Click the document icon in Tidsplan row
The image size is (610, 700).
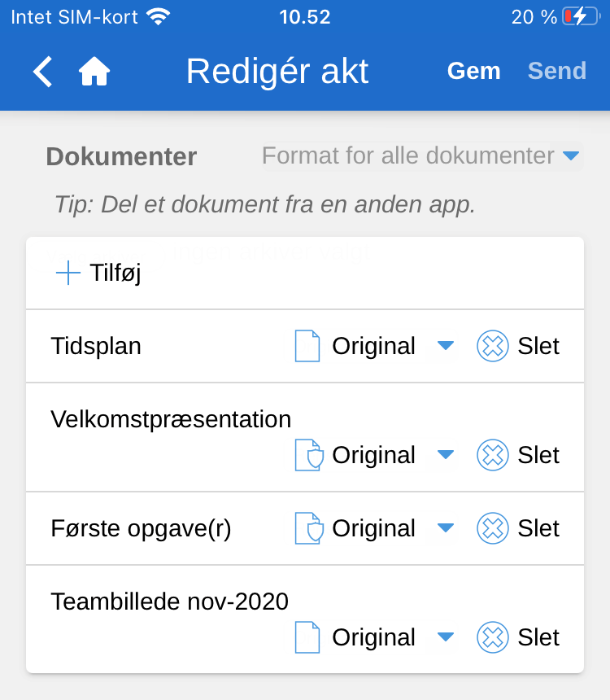click(x=307, y=346)
